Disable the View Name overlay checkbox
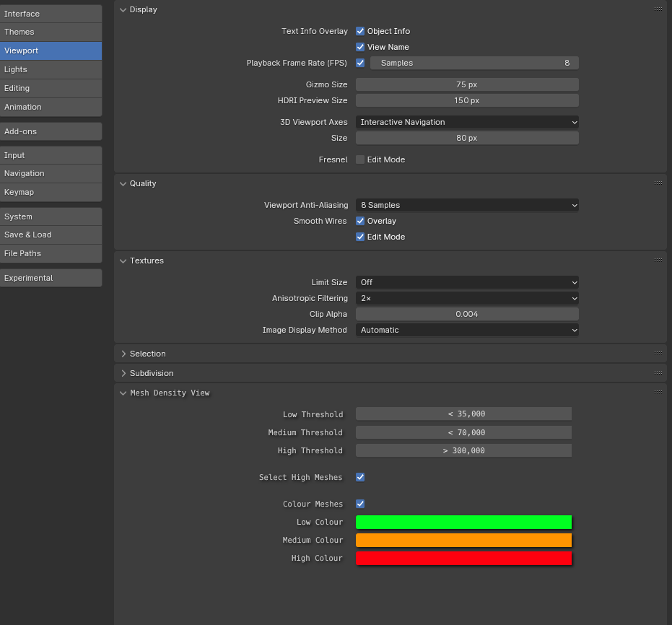This screenshot has width=672, height=625. (x=360, y=47)
